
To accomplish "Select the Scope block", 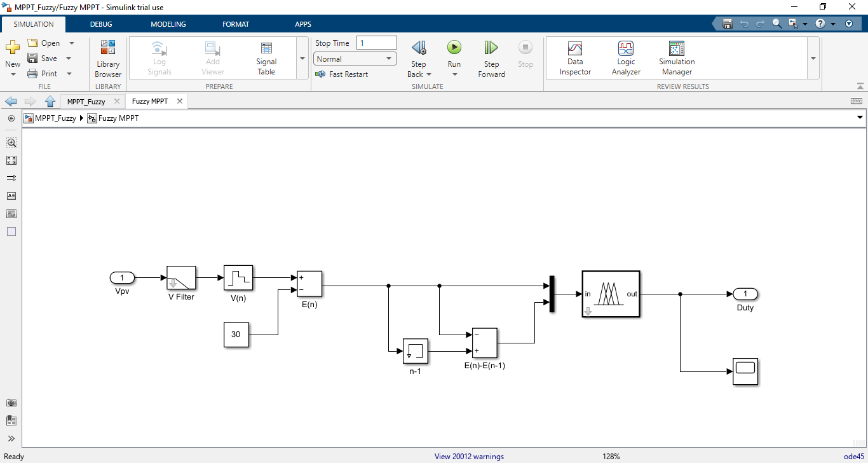I will [x=745, y=371].
